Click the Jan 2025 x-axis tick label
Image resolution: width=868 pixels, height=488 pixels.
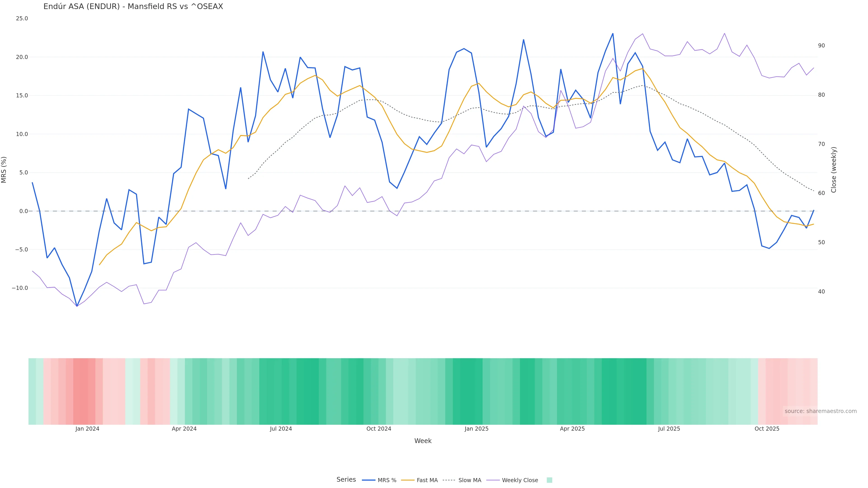click(x=476, y=429)
